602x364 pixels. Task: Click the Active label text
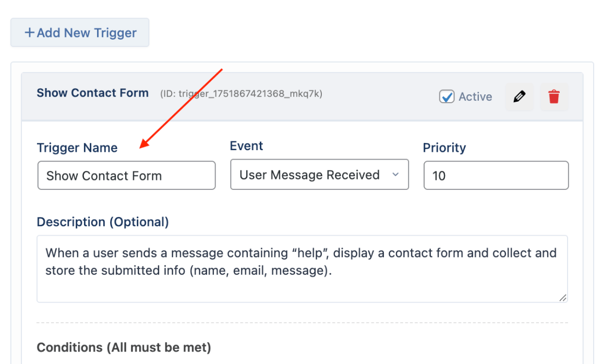475,97
